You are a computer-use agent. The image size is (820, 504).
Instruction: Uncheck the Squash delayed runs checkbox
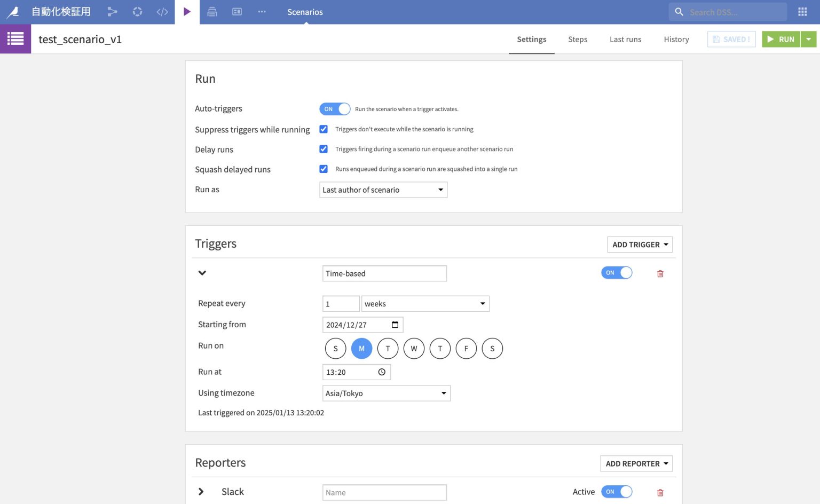[x=324, y=169]
